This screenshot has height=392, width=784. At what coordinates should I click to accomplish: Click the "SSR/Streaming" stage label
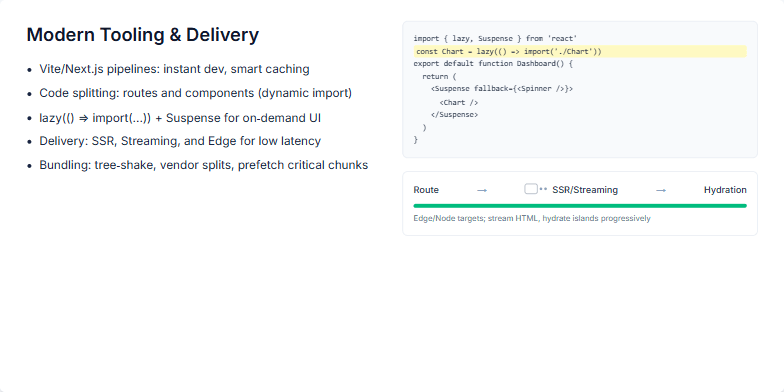click(x=585, y=190)
